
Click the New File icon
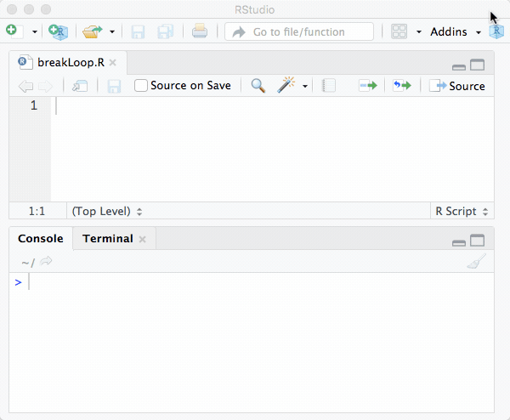pyautogui.click(x=14, y=31)
